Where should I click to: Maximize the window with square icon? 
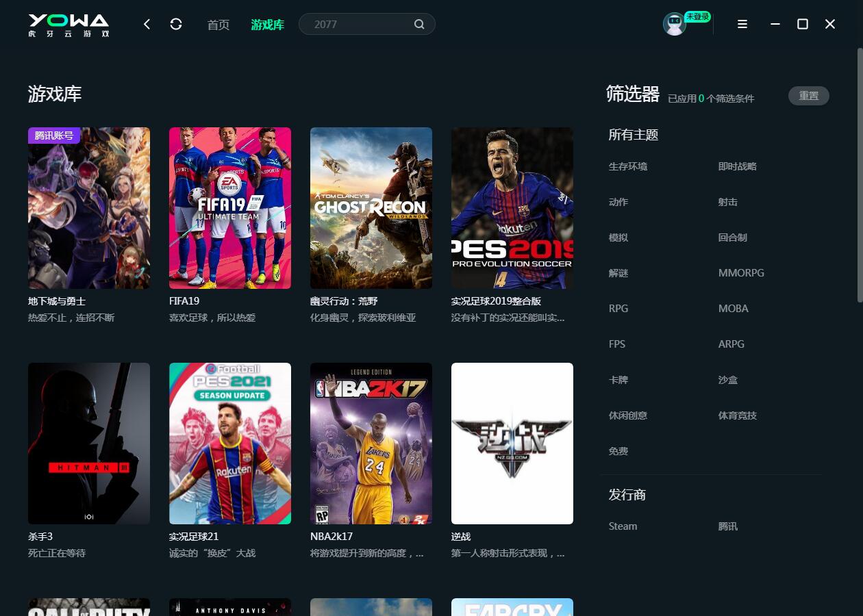(803, 24)
